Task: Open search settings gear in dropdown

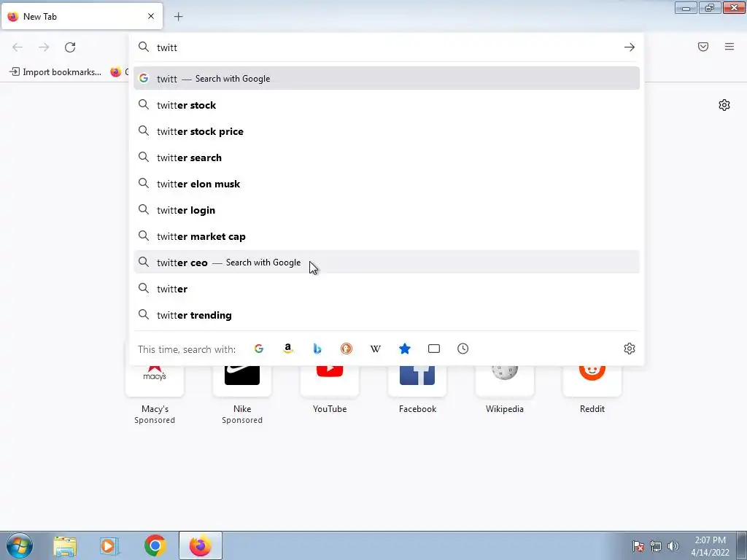Action: click(630, 349)
